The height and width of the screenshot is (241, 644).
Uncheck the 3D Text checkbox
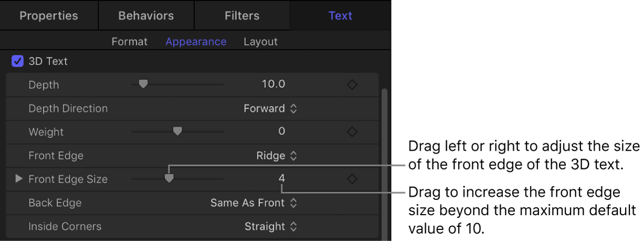click(17, 61)
